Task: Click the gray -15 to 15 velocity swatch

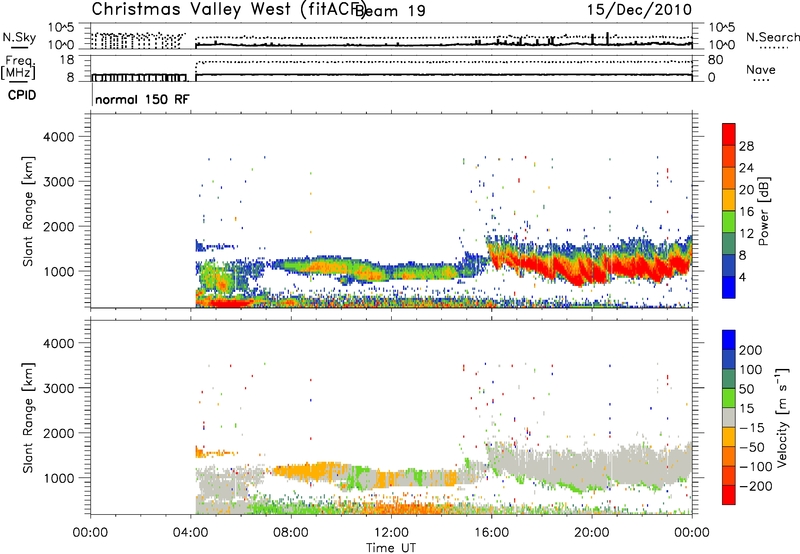Action: click(x=729, y=417)
